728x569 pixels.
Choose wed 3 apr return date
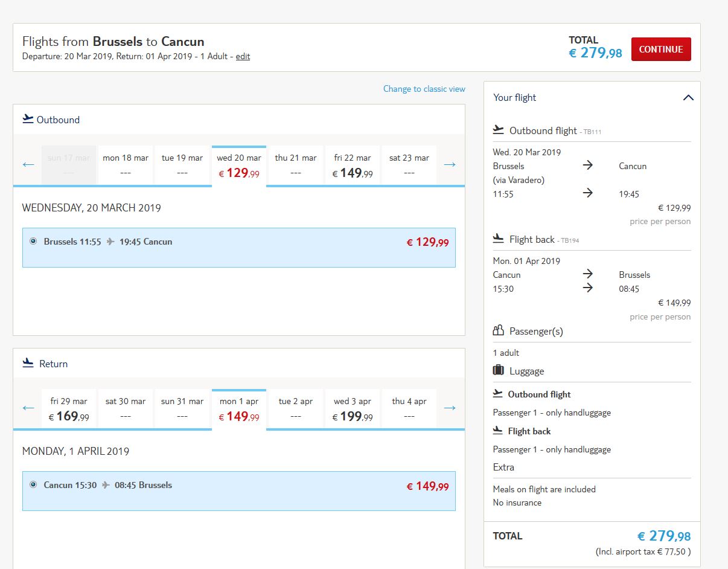pyautogui.click(x=353, y=408)
